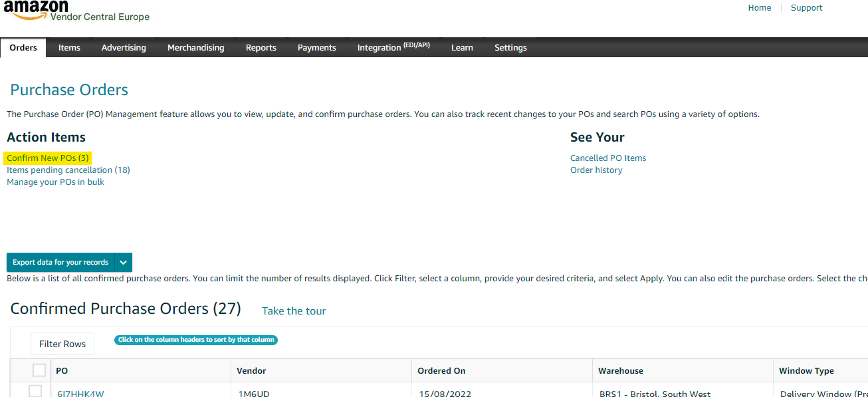Click the Amazon Vendor Central Europe logo
Image resolution: width=868 pixels, height=397 pixels.
click(x=76, y=11)
